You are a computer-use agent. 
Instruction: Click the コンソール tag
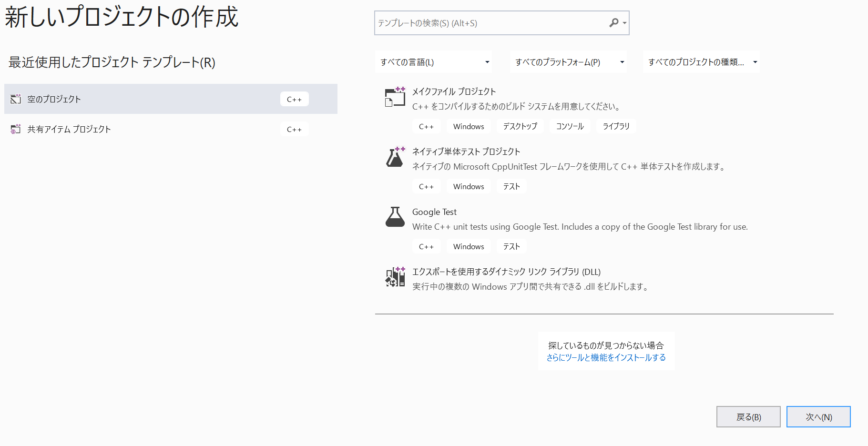[570, 126]
